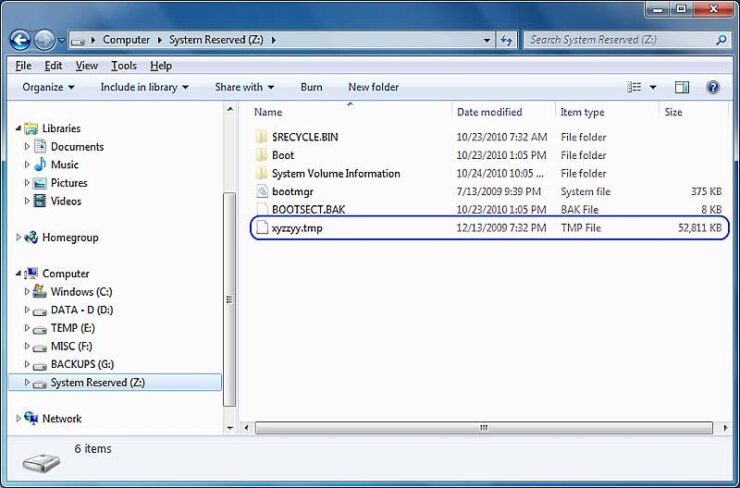Go back with the Back arrow button
740x488 pixels.
click(20, 40)
